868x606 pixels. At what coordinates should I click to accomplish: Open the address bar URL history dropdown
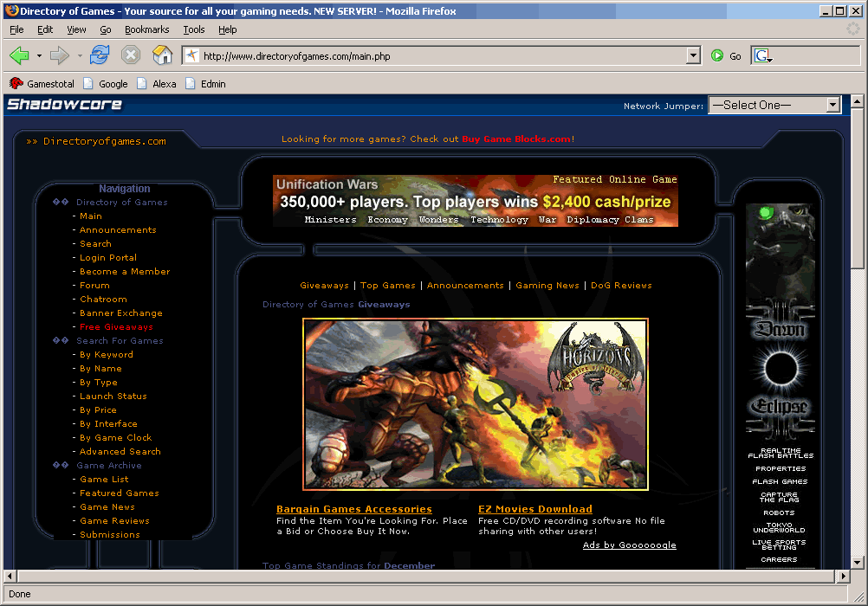coord(693,55)
